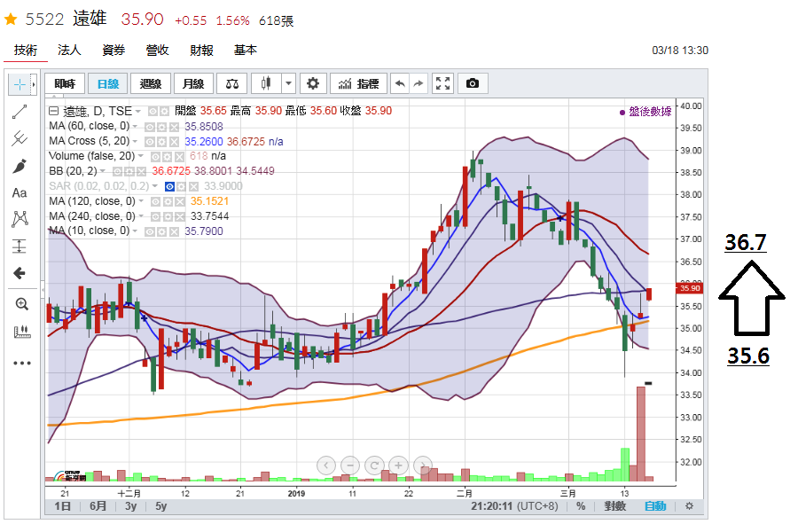The height and width of the screenshot is (532, 798).
Task: Switch to the 技術 tab
Action: click(x=26, y=50)
